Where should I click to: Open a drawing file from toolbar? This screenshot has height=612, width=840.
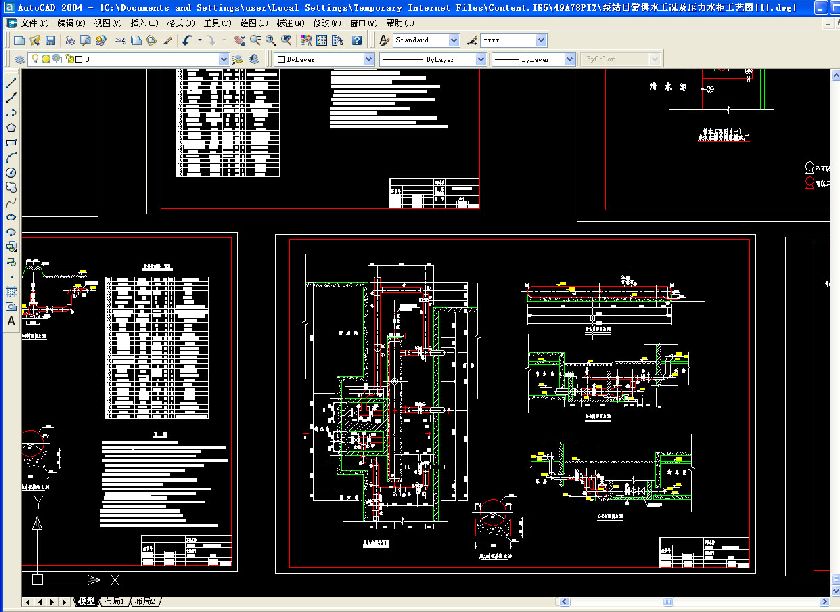(35, 40)
